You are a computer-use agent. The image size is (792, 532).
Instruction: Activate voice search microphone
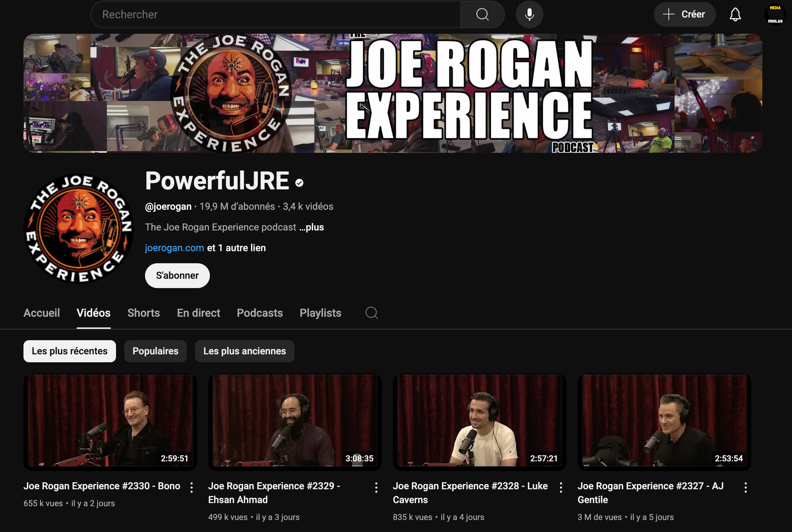coord(529,15)
